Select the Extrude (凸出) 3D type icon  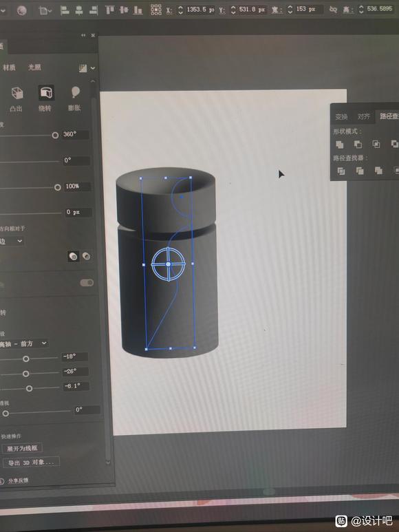(x=17, y=94)
